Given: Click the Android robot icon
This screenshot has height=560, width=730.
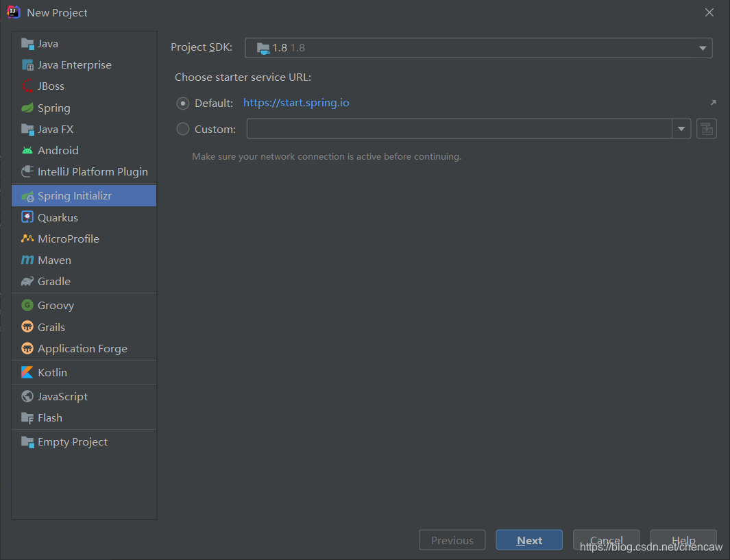Looking at the screenshot, I should (27, 150).
